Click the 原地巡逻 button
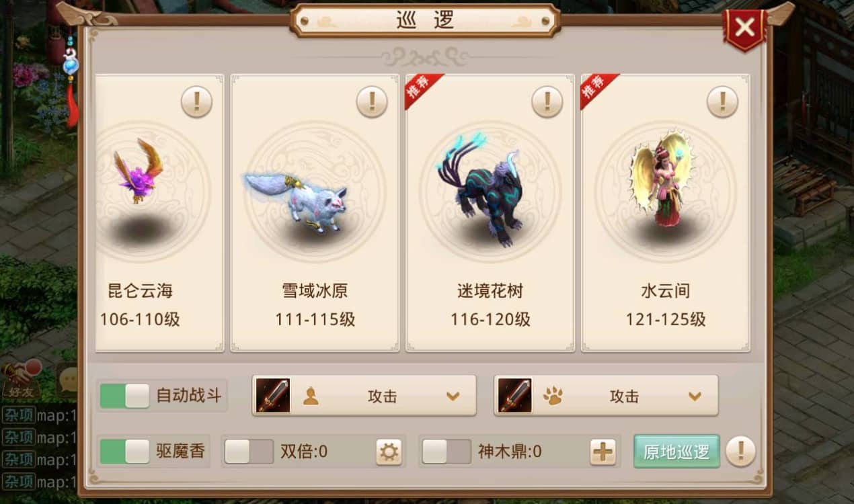The image size is (854, 504). (676, 452)
